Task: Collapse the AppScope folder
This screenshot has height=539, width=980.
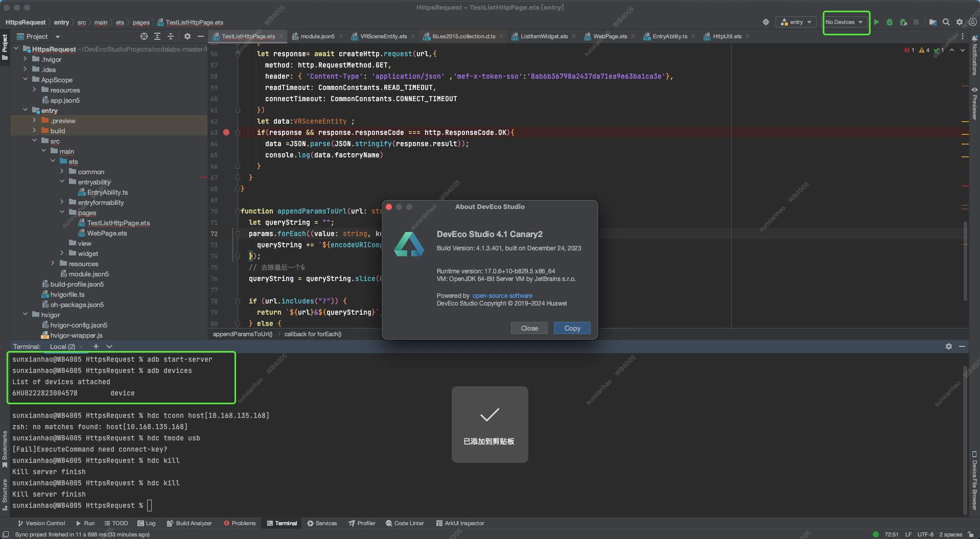Action: (x=26, y=80)
